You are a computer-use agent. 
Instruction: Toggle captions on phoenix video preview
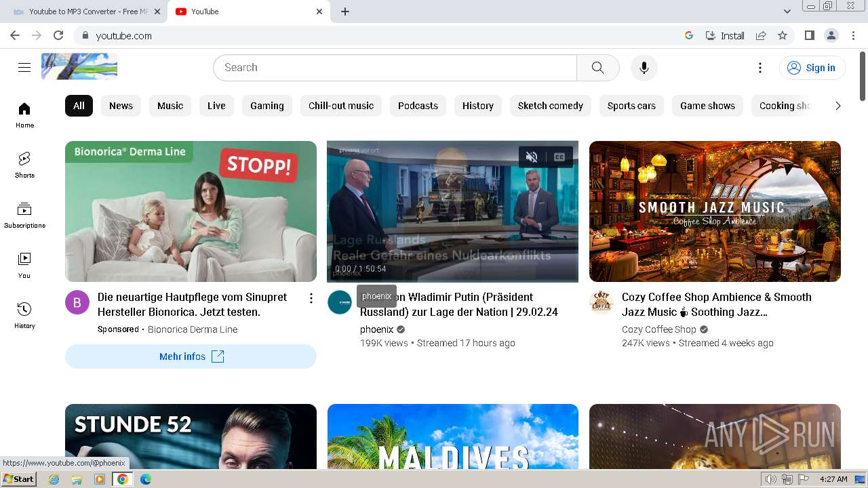(559, 157)
